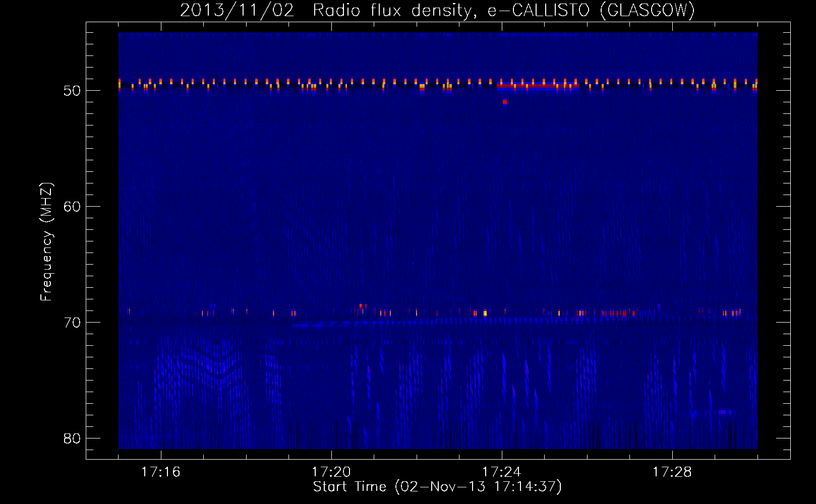Screen dimensions: 816x504
Task: Click the 'Start Time (02-Nov-13 17:14:37)' label
Action: [x=437, y=487]
